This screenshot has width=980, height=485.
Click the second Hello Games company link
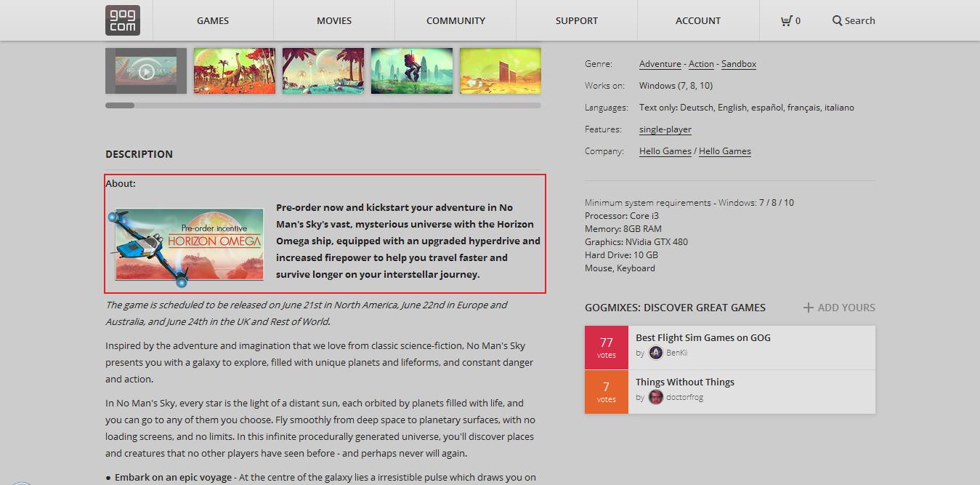pyautogui.click(x=725, y=151)
